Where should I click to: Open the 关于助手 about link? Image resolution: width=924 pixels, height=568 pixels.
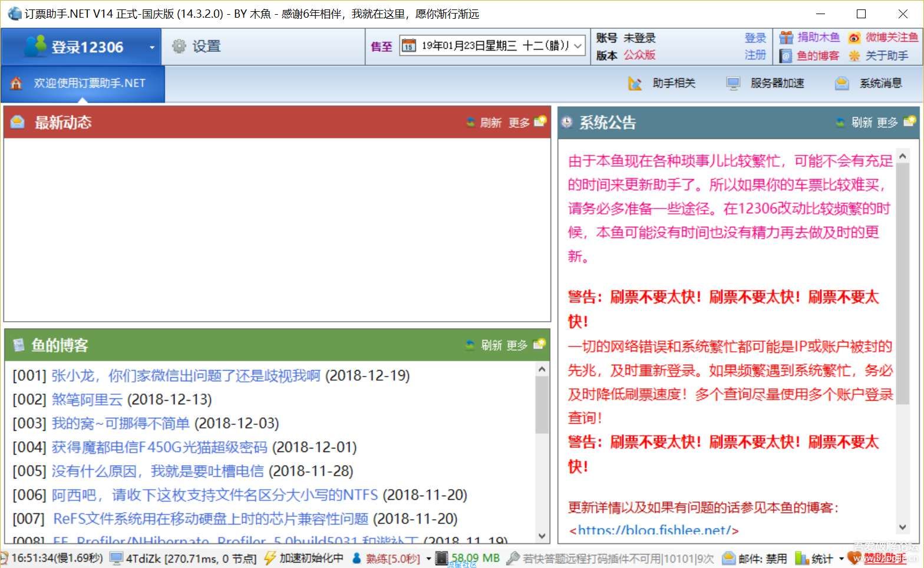point(887,56)
